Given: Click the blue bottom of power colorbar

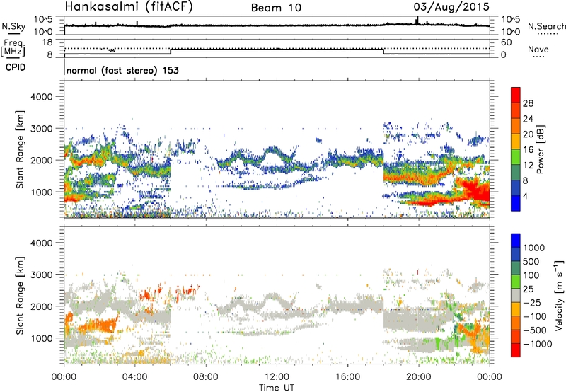Looking at the screenshot, I should coord(516,204).
